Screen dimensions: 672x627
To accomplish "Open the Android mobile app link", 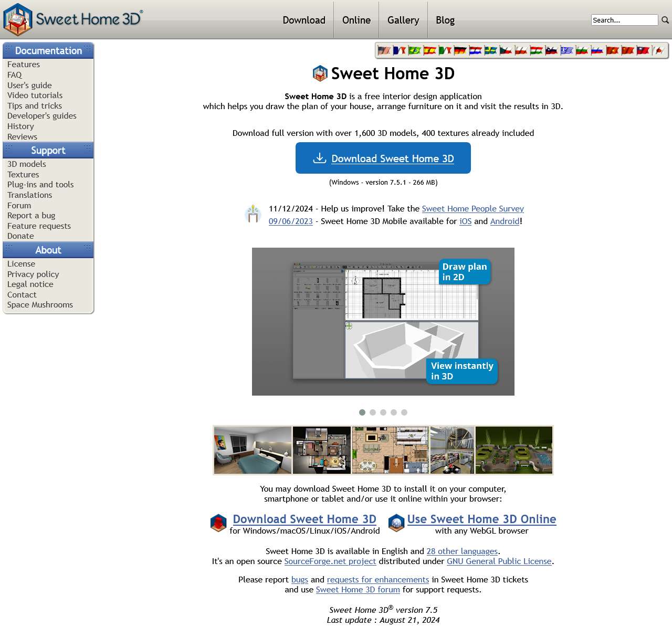I will tap(505, 221).
